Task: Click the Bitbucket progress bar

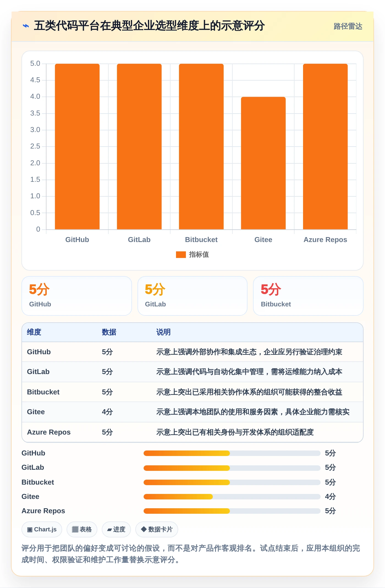Action: pos(232,482)
